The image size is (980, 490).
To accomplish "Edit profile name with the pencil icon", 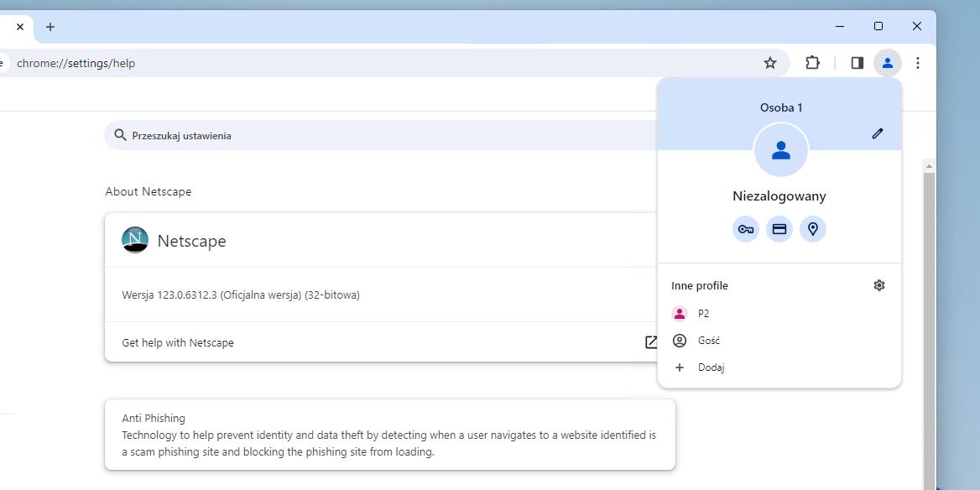I will pos(878,133).
